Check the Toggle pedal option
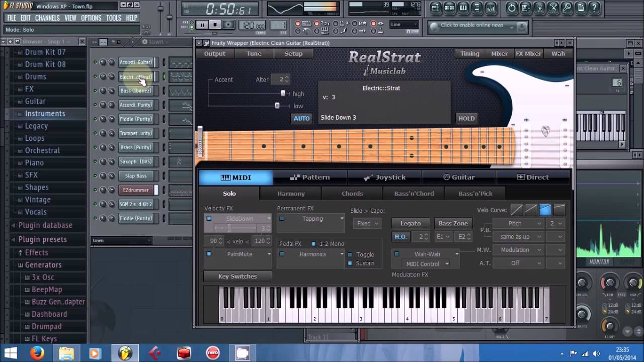 tap(350, 254)
